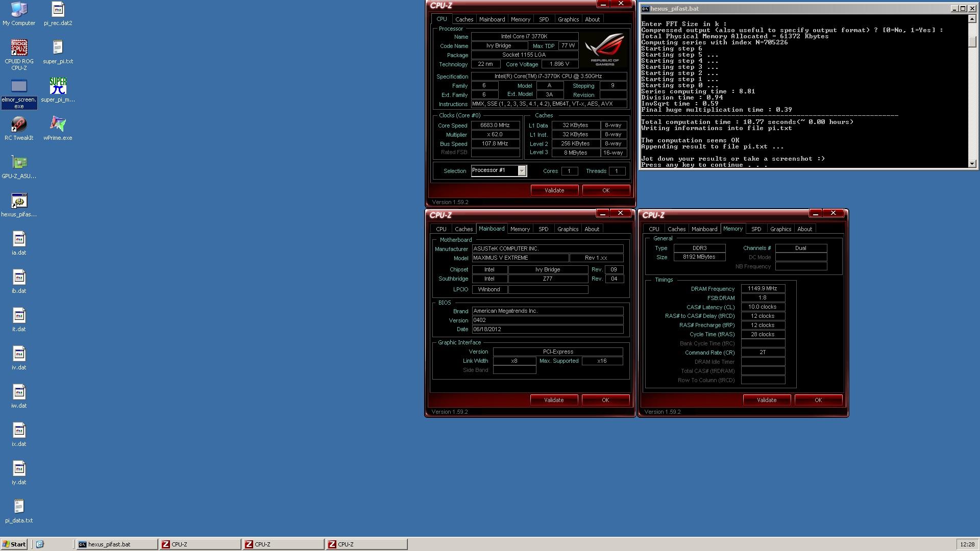Open the About tab in top CPU-Z window
Viewport: 980px width, 551px height.
pos(592,19)
